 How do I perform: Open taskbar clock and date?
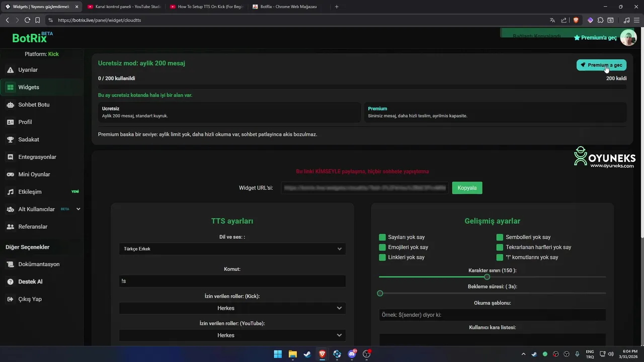(629, 354)
